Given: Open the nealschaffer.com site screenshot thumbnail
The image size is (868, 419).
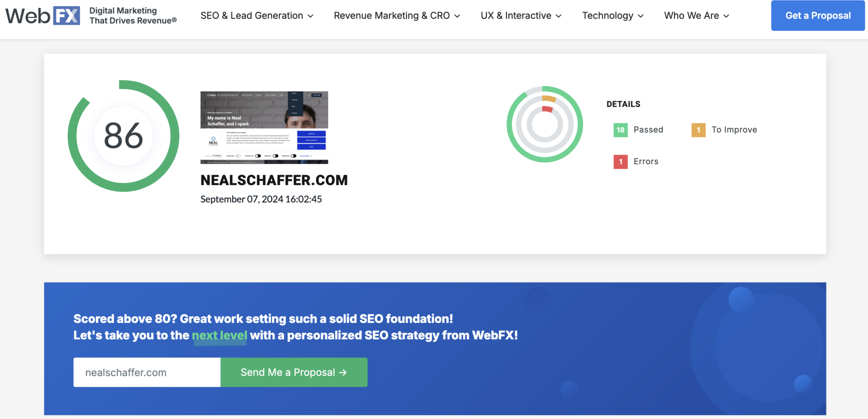Looking at the screenshot, I should [x=264, y=128].
